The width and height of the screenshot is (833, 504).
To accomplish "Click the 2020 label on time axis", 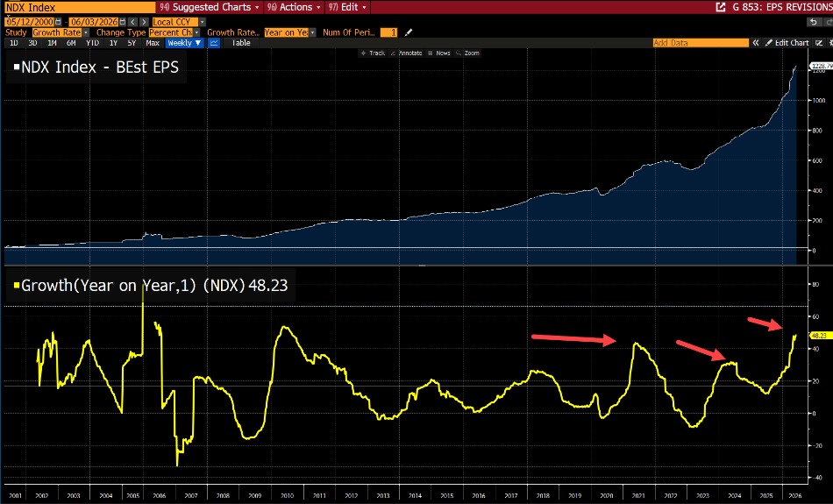I will click(607, 495).
